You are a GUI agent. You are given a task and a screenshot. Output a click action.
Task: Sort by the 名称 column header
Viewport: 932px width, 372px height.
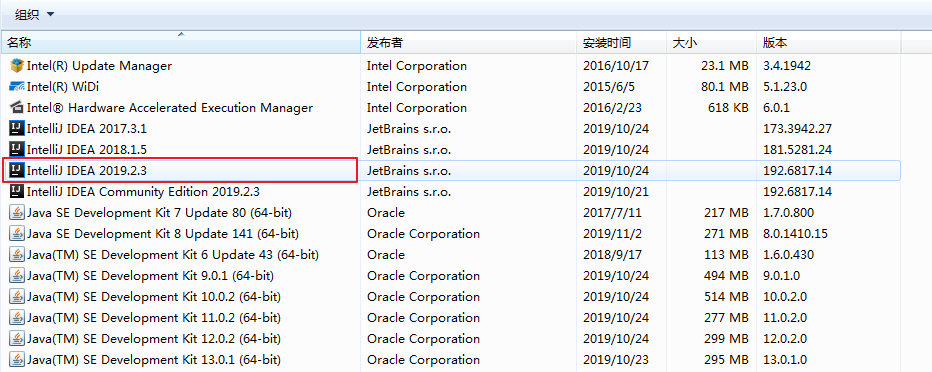(x=181, y=43)
